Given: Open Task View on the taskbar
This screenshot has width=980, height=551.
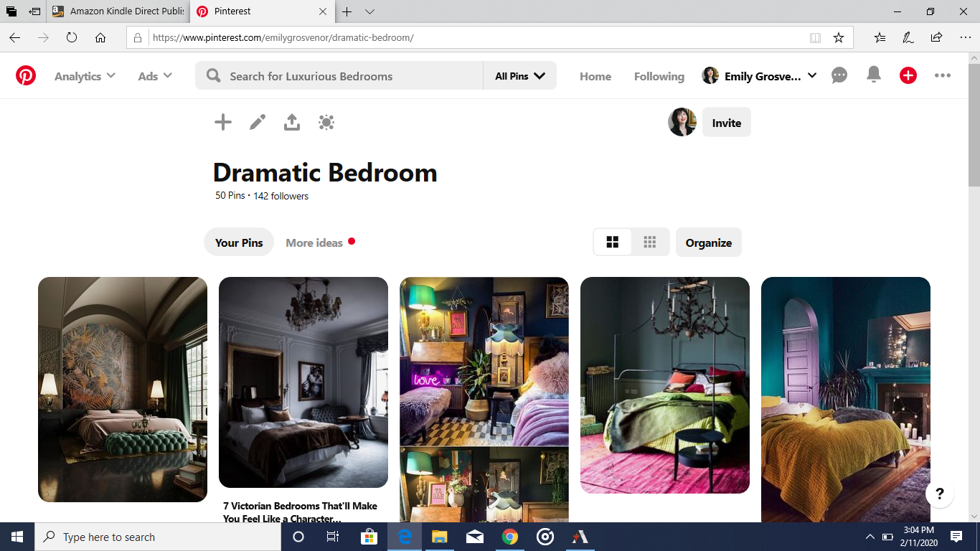Looking at the screenshot, I should click(333, 537).
